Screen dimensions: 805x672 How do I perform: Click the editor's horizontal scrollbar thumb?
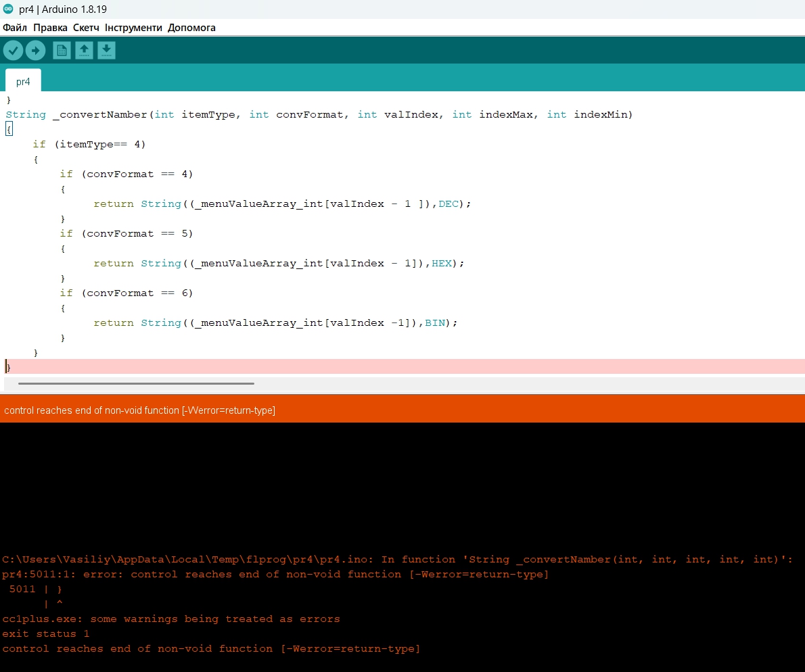(135, 383)
